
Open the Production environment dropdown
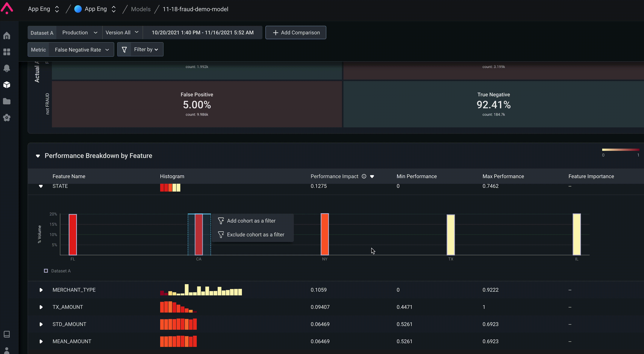pos(79,32)
